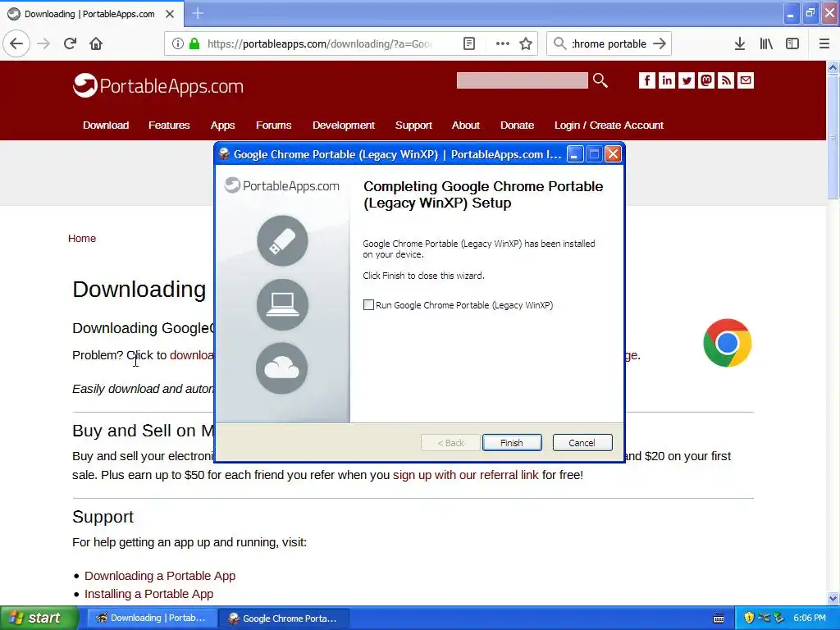Click the green padlock security icon

(194, 43)
